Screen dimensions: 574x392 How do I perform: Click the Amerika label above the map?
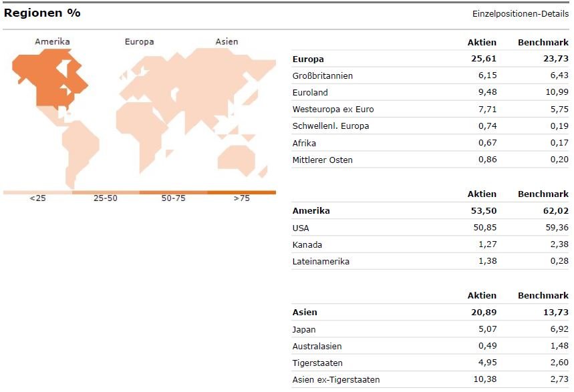pos(52,41)
